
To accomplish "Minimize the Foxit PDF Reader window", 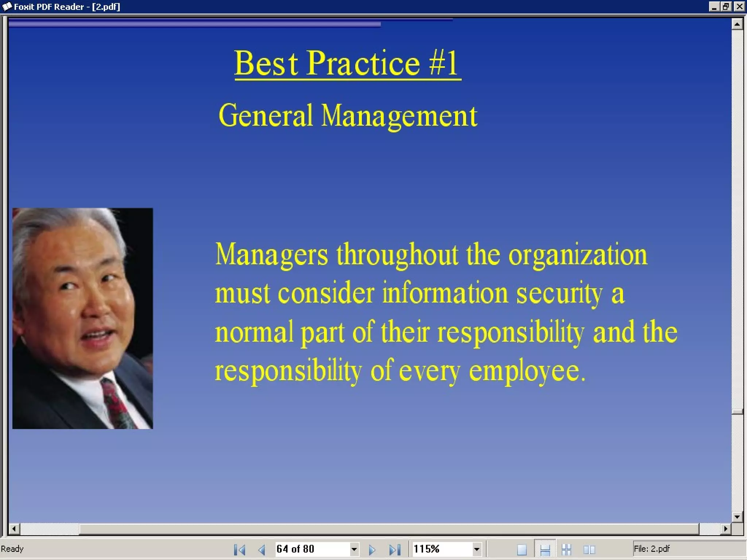I will point(714,7).
